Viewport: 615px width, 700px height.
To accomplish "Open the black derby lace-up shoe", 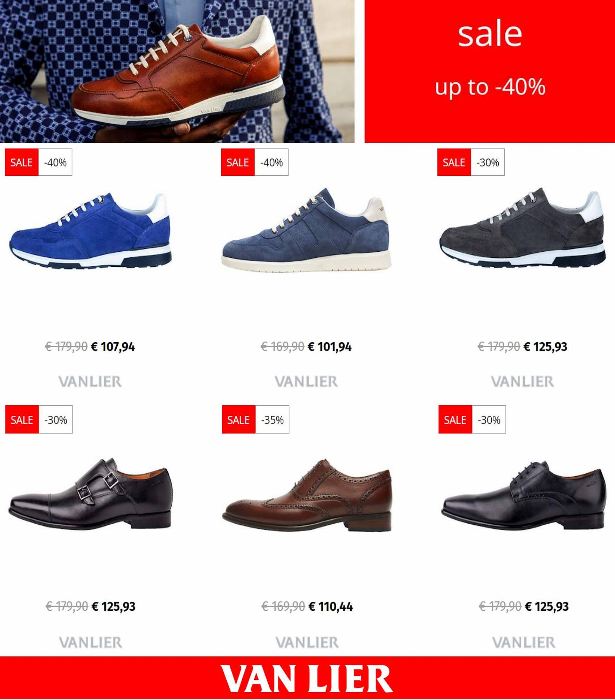I will point(524,495).
